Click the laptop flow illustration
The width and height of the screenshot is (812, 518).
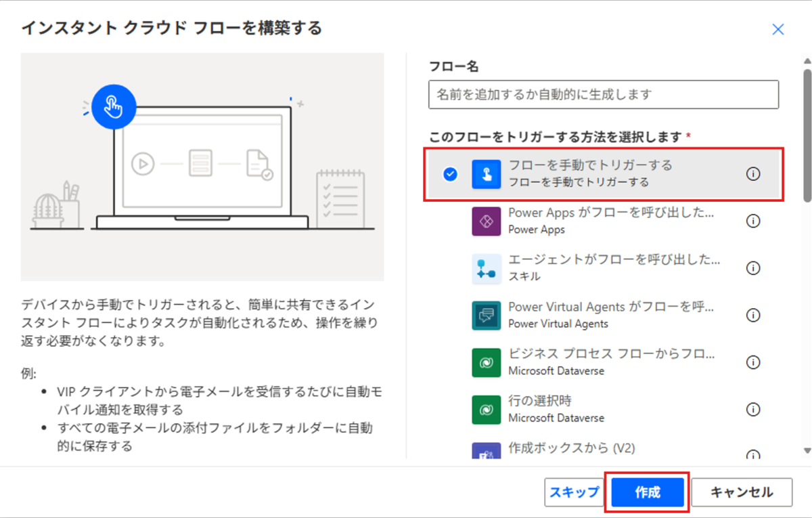pyautogui.click(x=202, y=167)
